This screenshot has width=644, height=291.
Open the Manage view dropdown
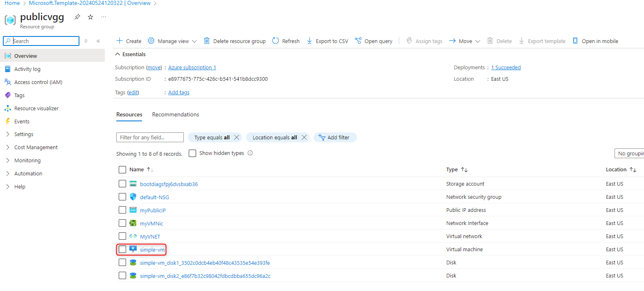pyautogui.click(x=172, y=41)
